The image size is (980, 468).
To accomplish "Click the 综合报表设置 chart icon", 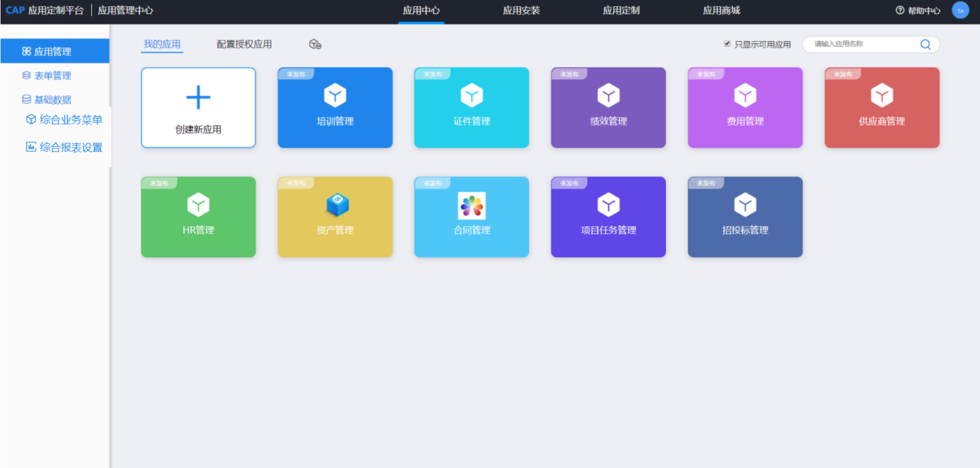I will pyautogui.click(x=31, y=147).
